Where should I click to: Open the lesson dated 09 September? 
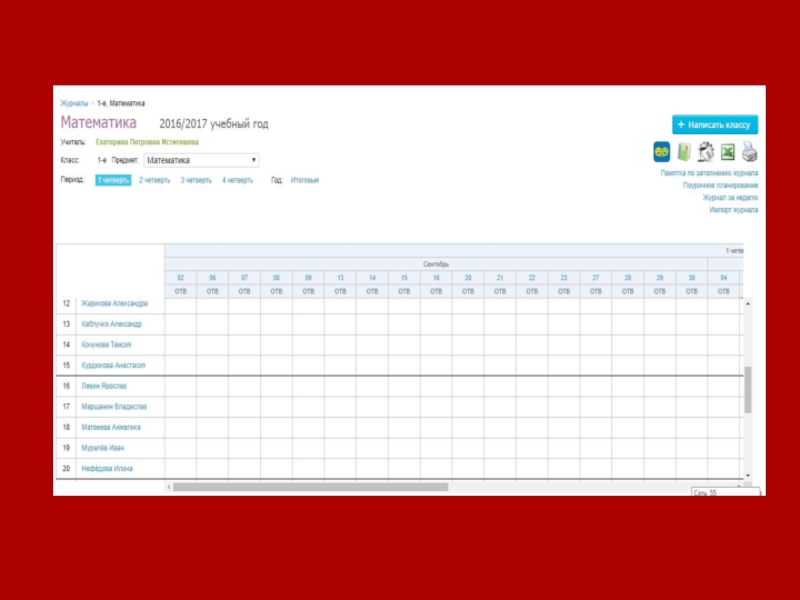(x=308, y=278)
